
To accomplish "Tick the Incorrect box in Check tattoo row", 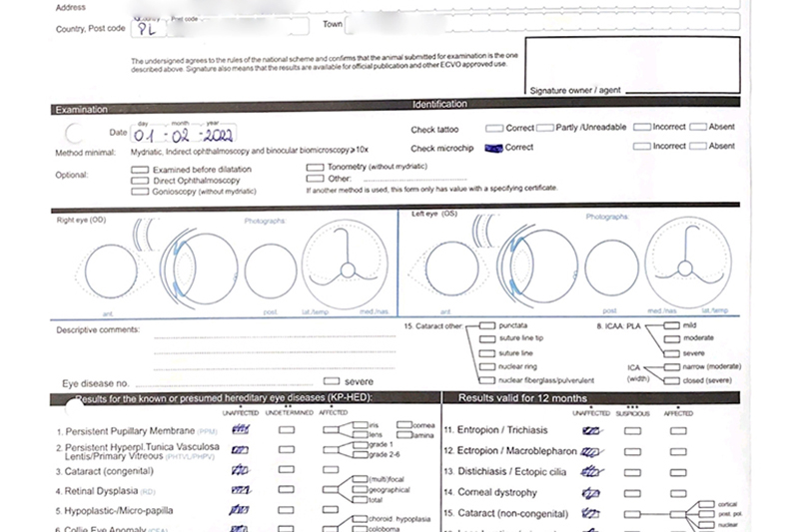I will click(641, 127).
